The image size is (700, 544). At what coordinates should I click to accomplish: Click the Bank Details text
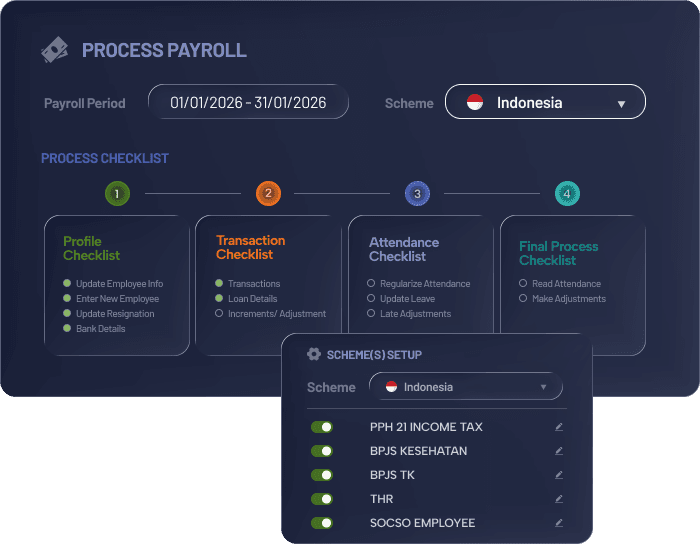(x=100, y=328)
